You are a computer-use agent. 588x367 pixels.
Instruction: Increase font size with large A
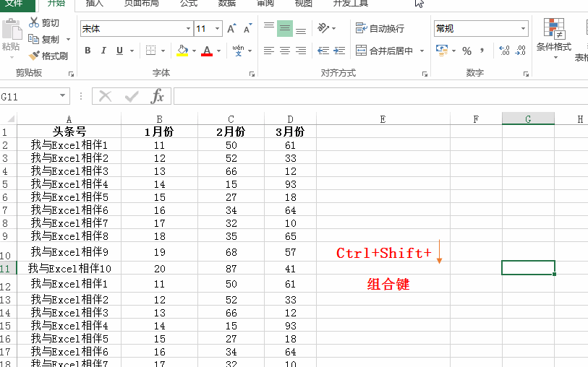pos(231,28)
